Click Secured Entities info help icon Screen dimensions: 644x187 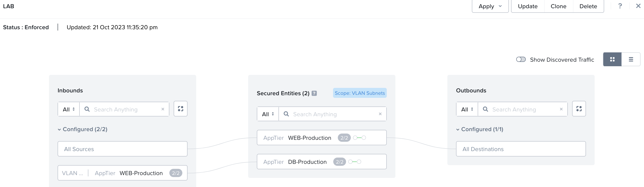pyautogui.click(x=314, y=93)
